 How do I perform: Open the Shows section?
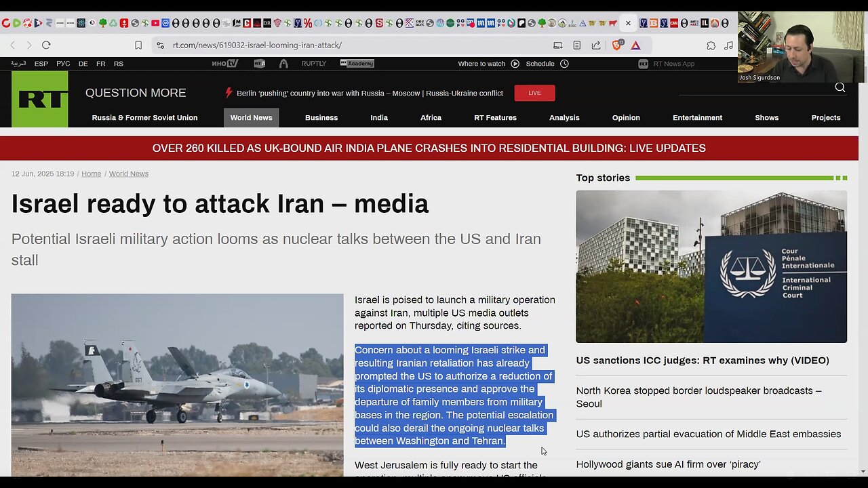point(767,117)
